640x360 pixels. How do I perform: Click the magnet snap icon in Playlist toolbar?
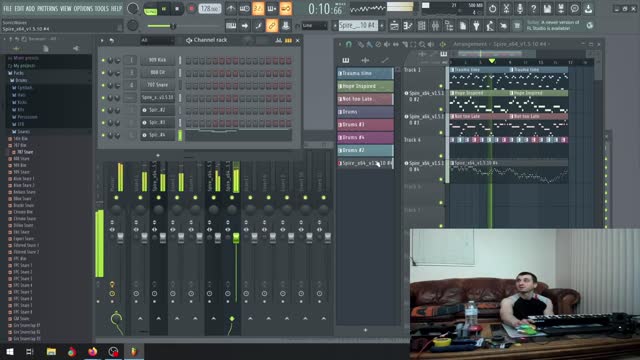coord(349,44)
